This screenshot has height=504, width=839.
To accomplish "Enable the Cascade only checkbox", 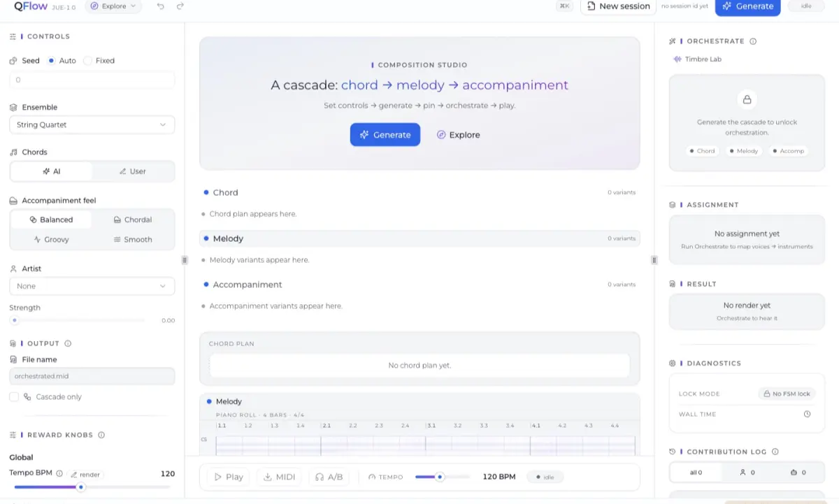I will pos(14,397).
